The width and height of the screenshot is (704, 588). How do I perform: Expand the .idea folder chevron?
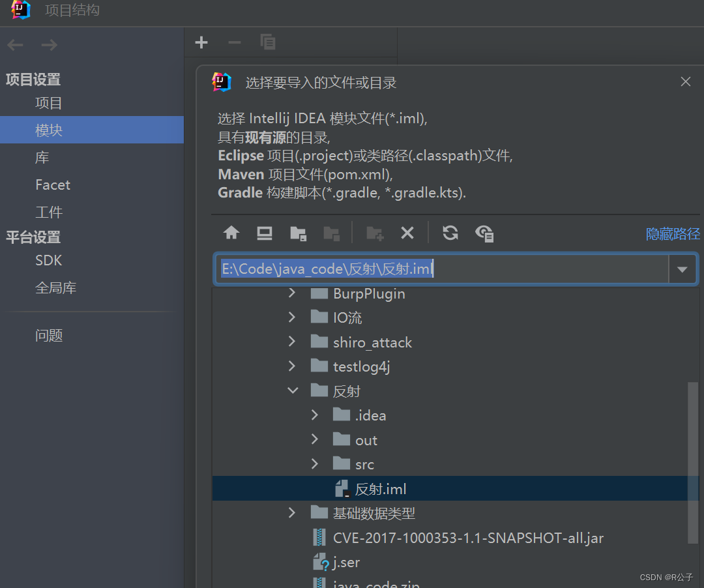pos(315,415)
